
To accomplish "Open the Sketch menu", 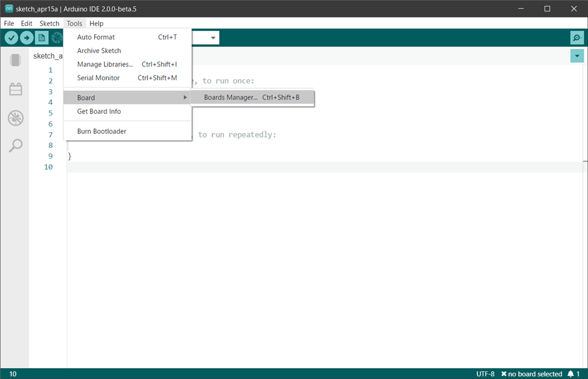I will point(49,24).
